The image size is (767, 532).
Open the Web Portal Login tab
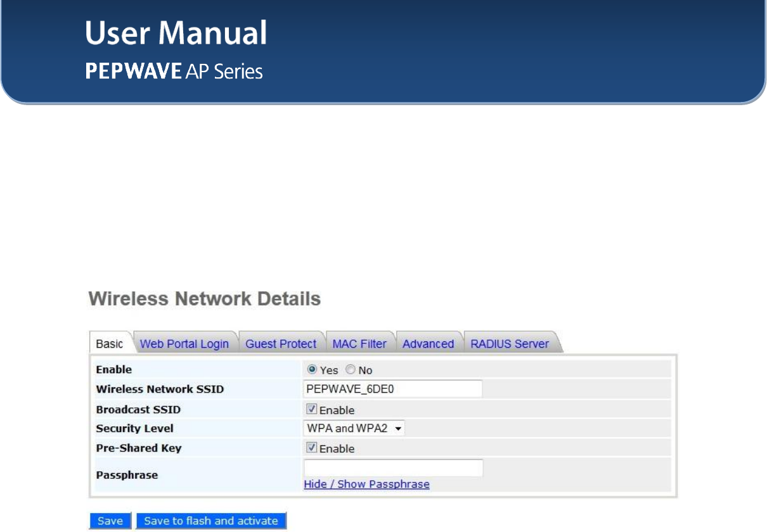pos(184,344)
